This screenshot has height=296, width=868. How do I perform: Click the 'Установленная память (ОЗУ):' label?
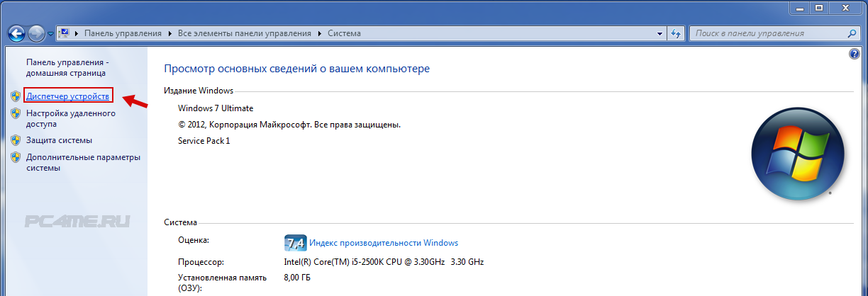click(x=222, y=283)
